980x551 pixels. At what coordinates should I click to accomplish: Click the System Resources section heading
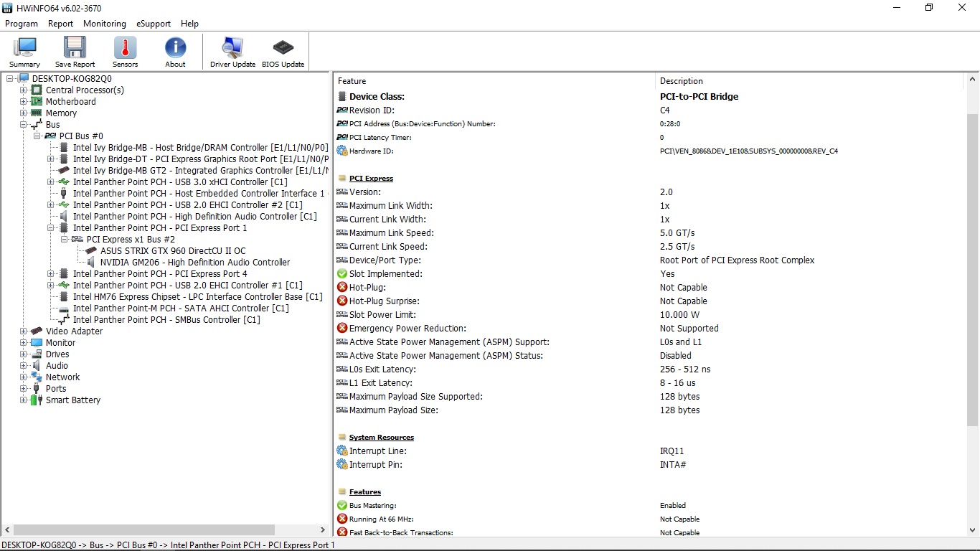pos(382,438)
